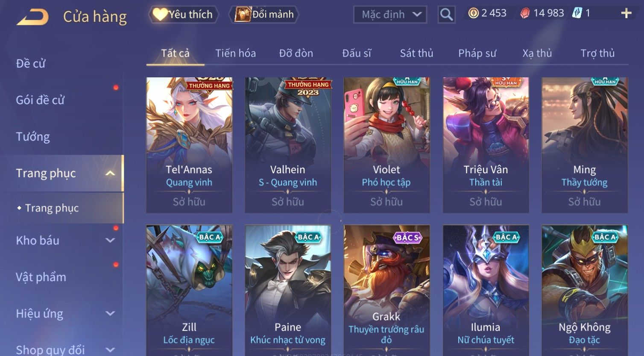Collapse the Trang phục sidebar section
Viewport: 644px width, 356px height.
110,173
